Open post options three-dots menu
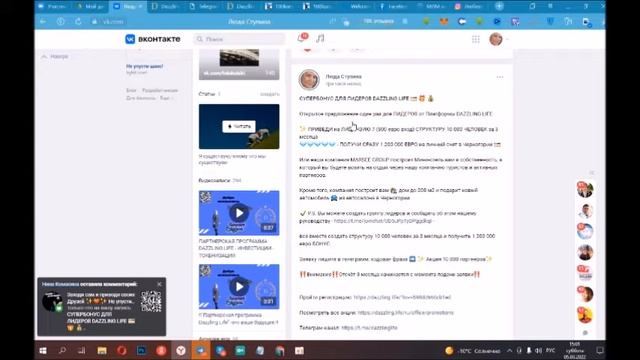 pos(500,77)
